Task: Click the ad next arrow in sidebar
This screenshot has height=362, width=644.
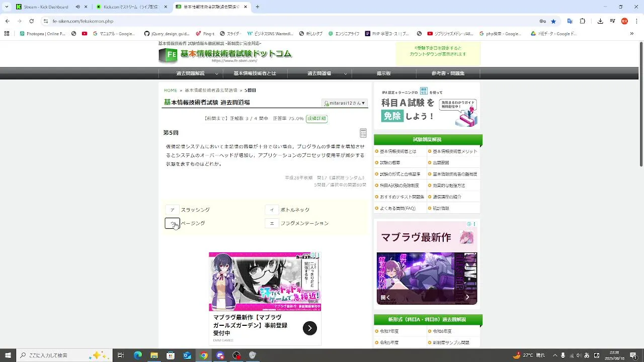Action: 467,297
